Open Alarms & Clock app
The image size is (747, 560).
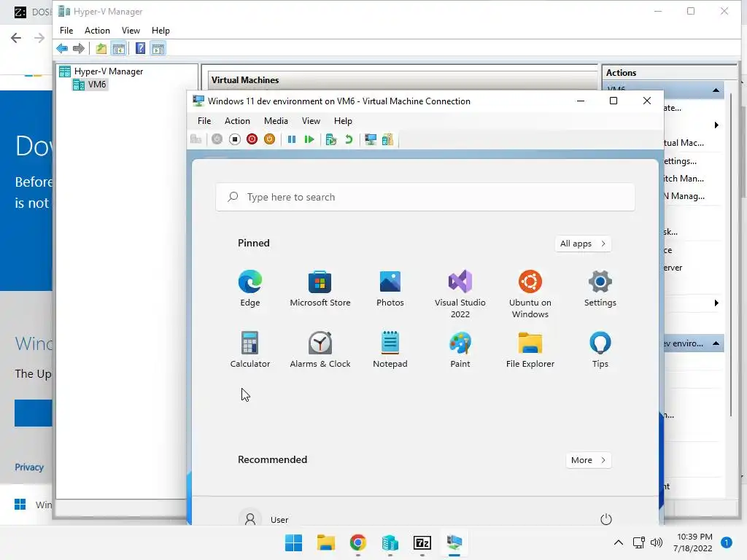point(320,349)
